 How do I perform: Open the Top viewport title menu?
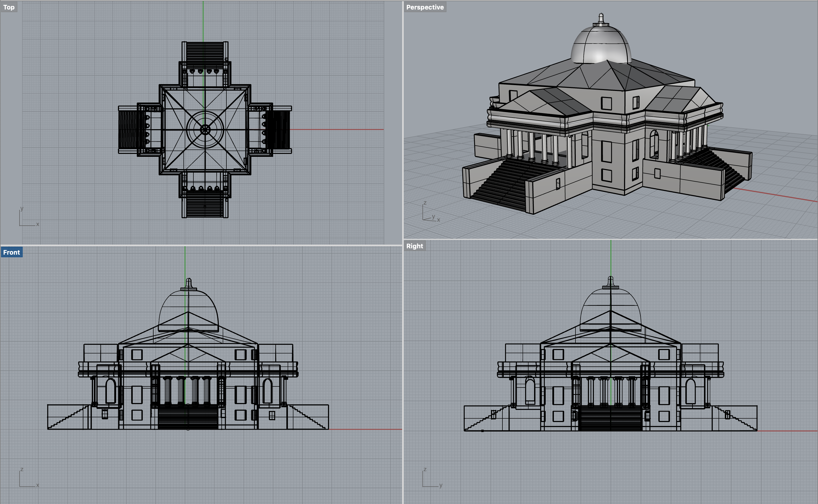click(x=9, y=7)
